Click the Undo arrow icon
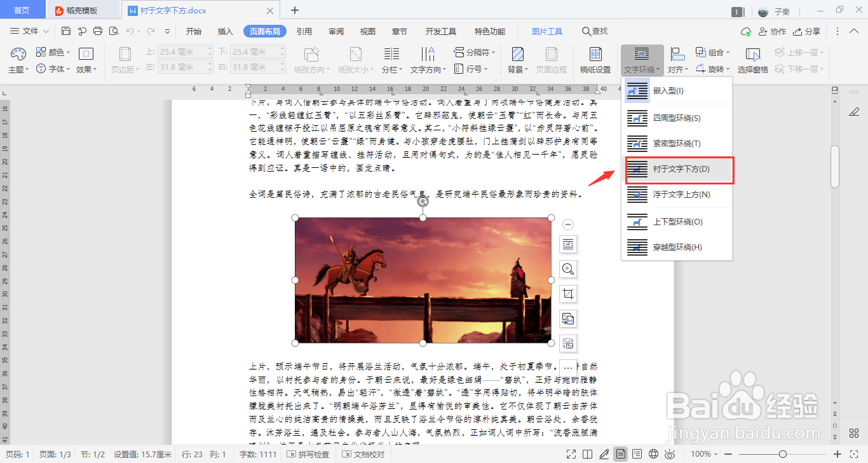The width and height of the screenshot is (868, 463). 130,31
